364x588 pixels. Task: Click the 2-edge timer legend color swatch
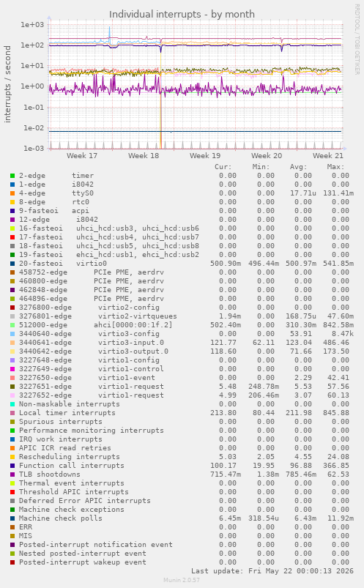pyautogui.click(x=12, y=176)
